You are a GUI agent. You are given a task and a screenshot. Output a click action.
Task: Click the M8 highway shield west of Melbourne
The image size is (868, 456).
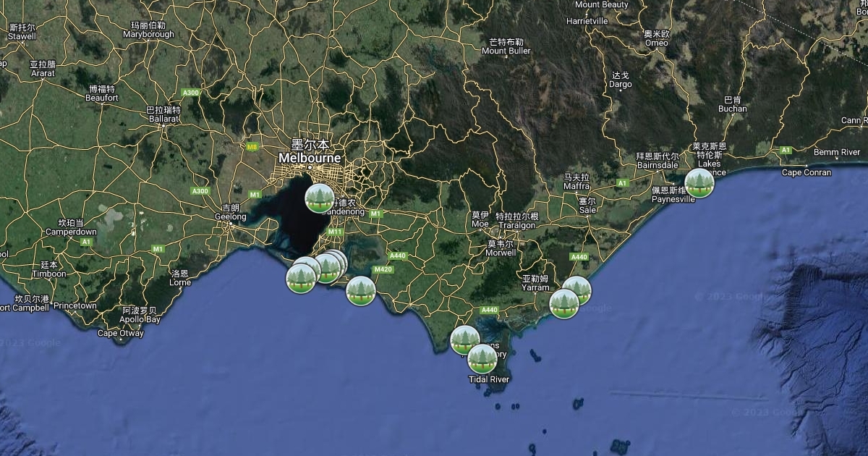252,147
